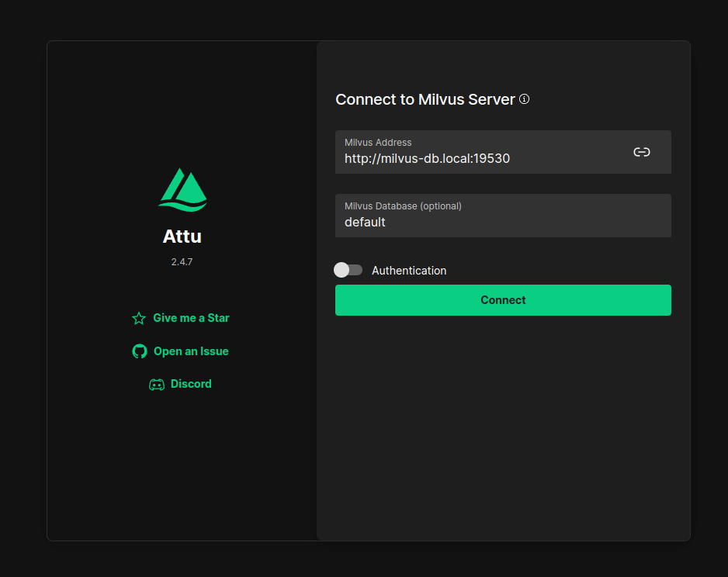Click the address text http://milvus-db.local:19530
728x577 pixels.
pyautogui.click(x=428, y=158)
